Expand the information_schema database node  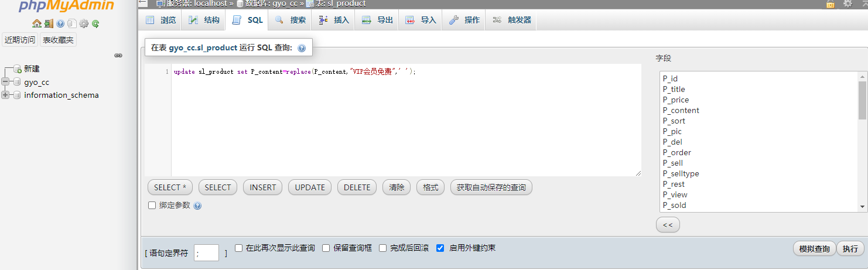point(6,95)
